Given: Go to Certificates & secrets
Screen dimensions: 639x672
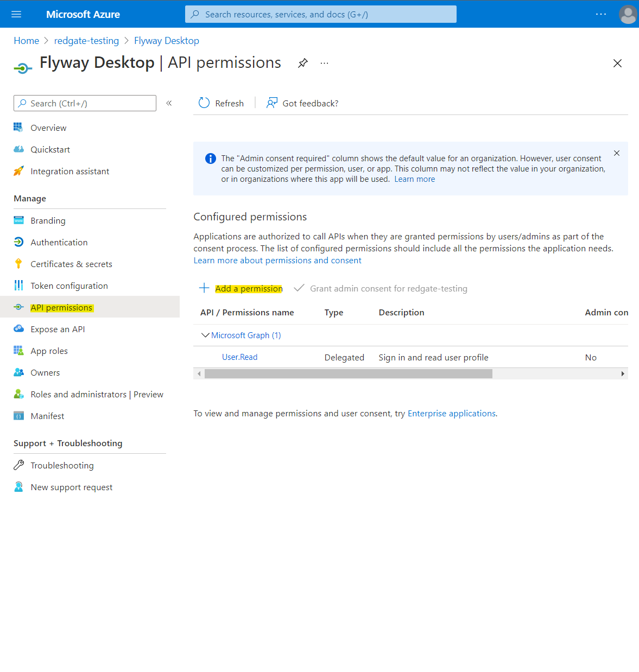Looking at the screenshot, I should point(71,264).
